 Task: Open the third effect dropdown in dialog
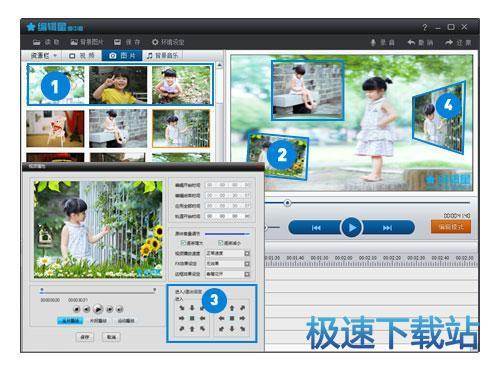247,274
